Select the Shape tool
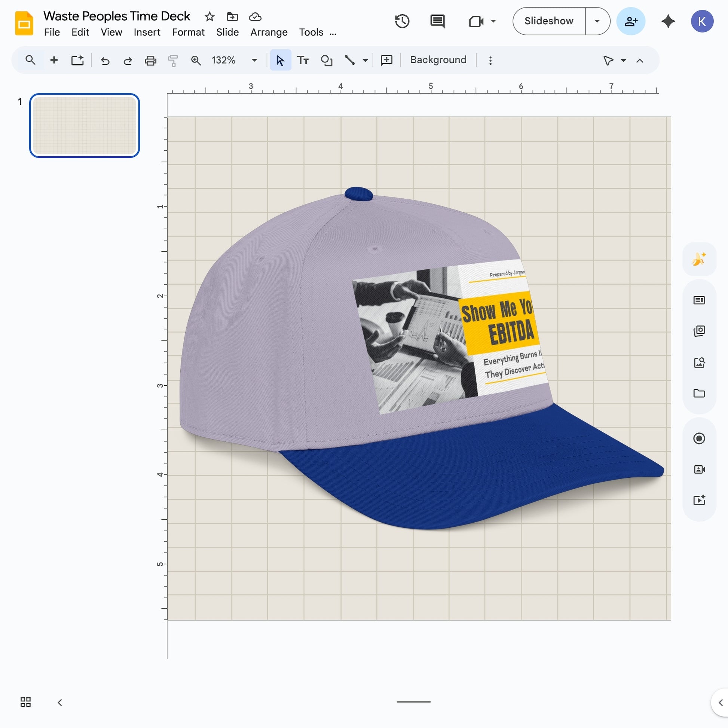 (x=326, y=60)
